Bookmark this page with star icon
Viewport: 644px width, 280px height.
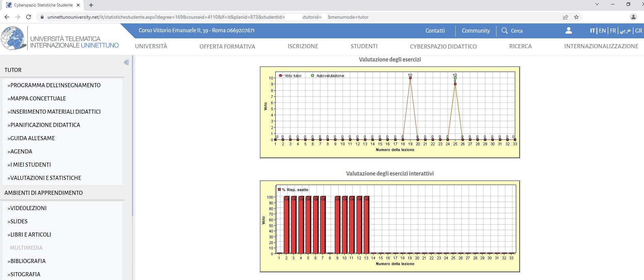tap(576, 17)
